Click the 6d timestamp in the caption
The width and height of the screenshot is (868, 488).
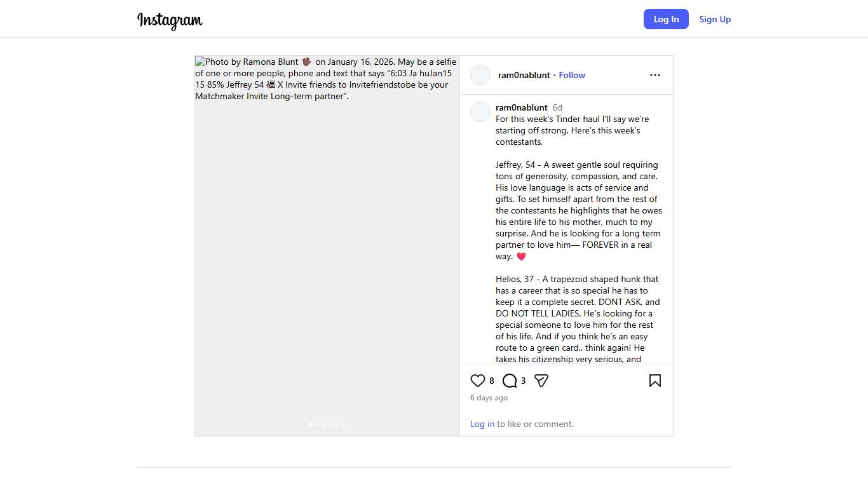click(x=557, y=107)
